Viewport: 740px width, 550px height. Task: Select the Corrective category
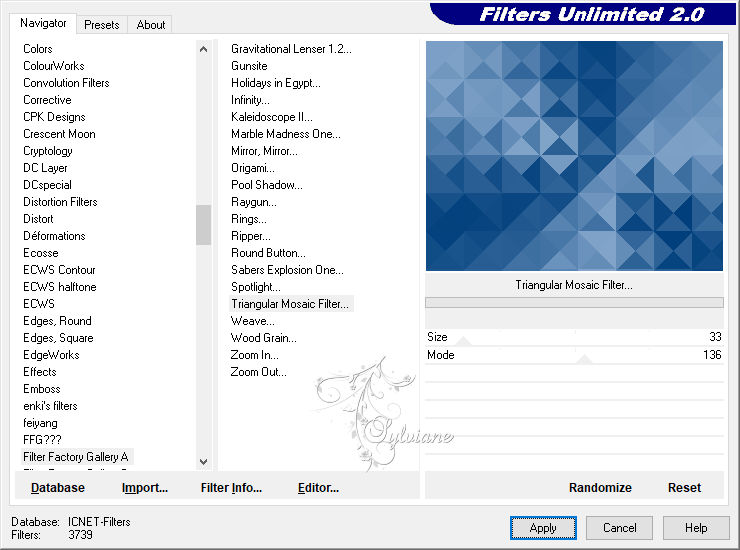[47, 100]
